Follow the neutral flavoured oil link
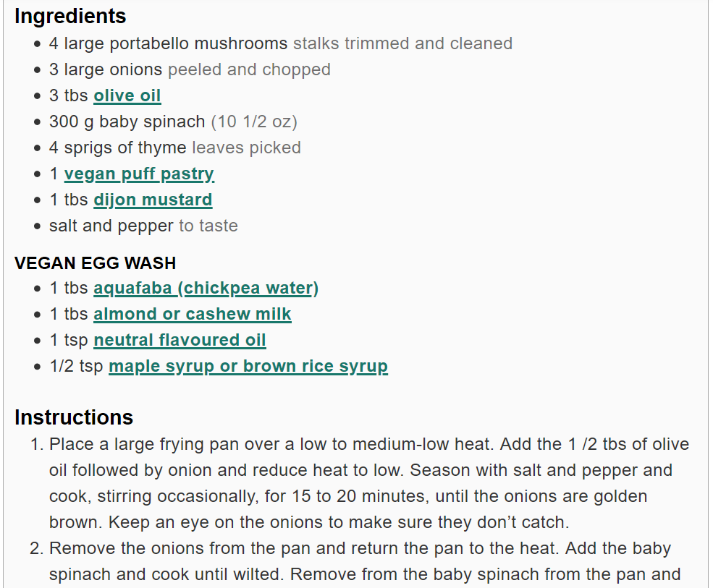 (180, 340)
